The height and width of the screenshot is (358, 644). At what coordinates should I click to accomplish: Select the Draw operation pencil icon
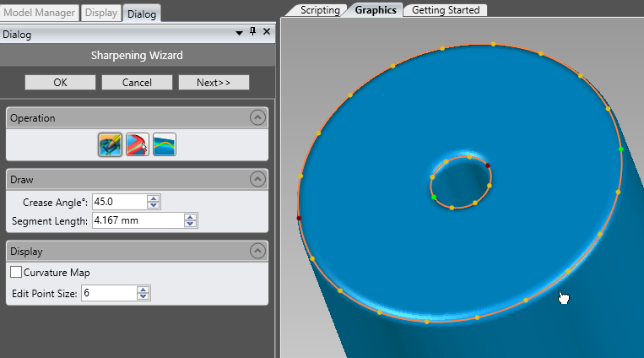(110, 144)
